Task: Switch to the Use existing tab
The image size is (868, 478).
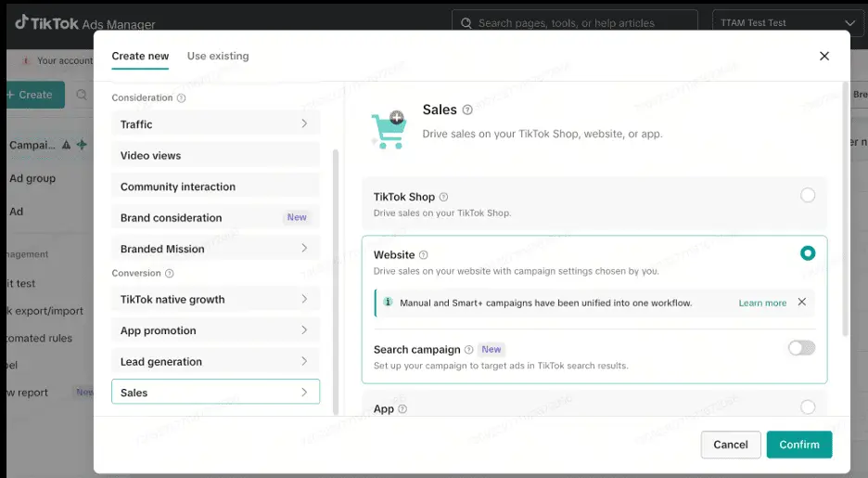Action: click(x=218, y=56)
